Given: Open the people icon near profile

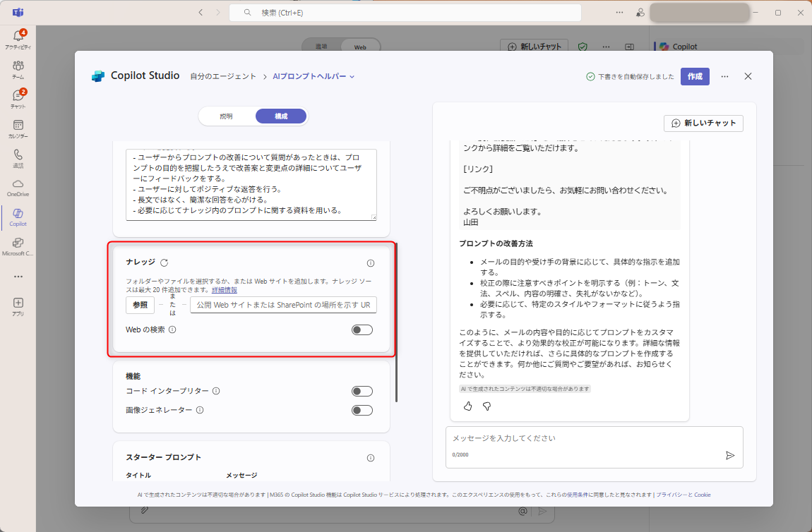Looking at the screenshot, I should tap(640, 13).
